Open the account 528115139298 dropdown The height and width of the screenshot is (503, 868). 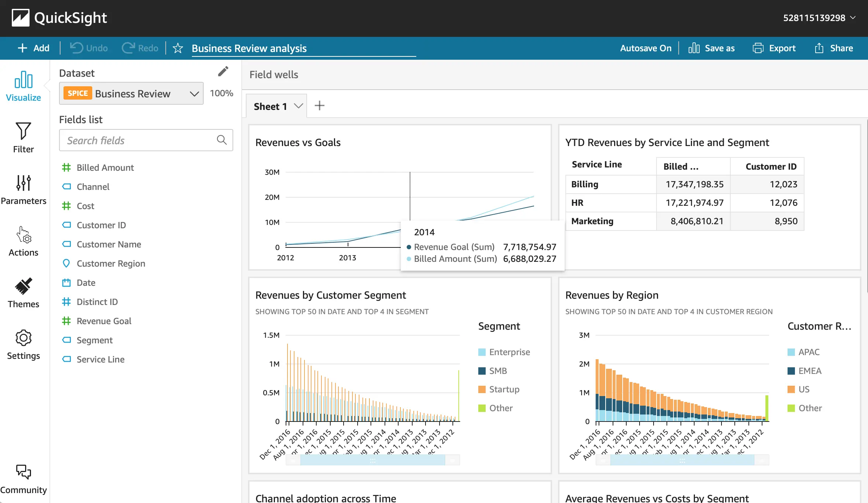819,18
